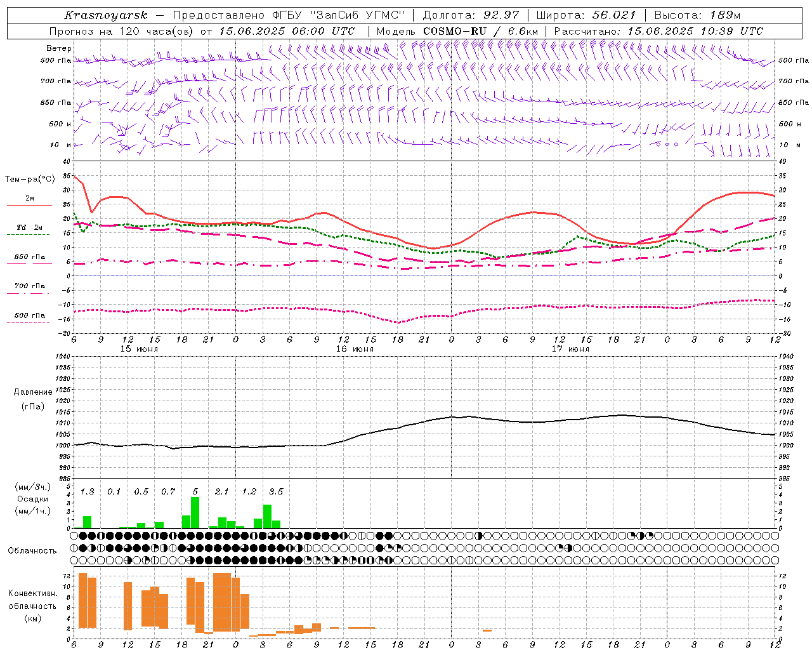Click the '15 июня' date label
This screenshot has width=812, height=650.
(139, 349)
